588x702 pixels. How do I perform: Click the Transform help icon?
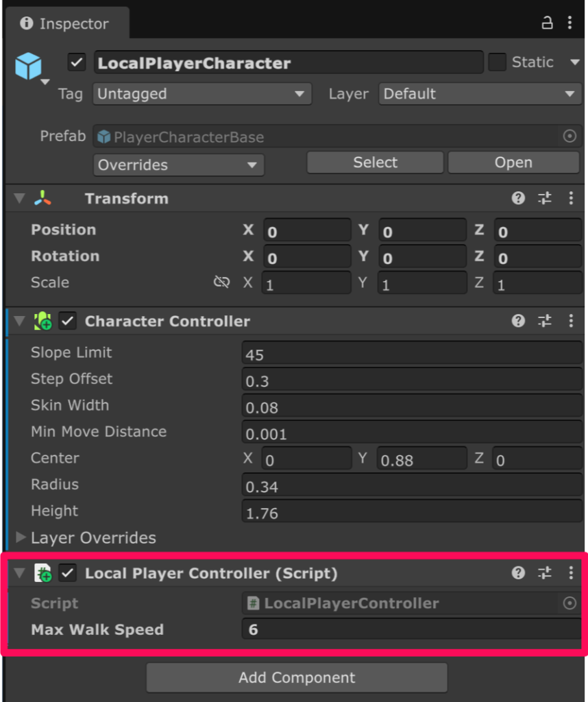coord(518,199)
